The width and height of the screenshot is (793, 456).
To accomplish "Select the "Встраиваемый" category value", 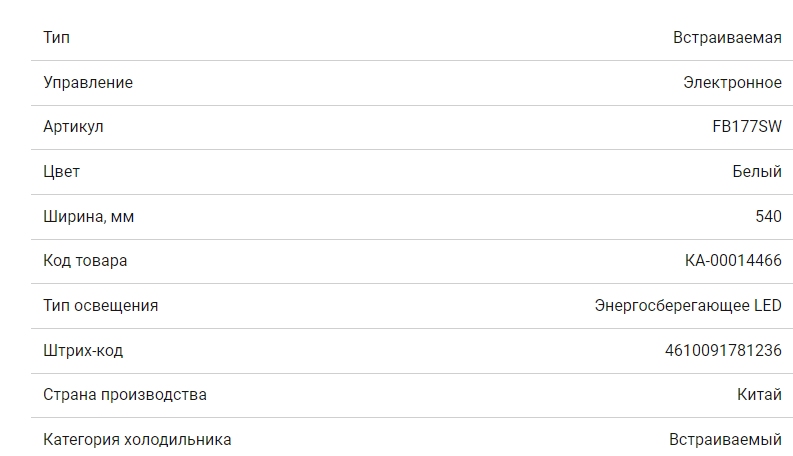I will (725, 439).
